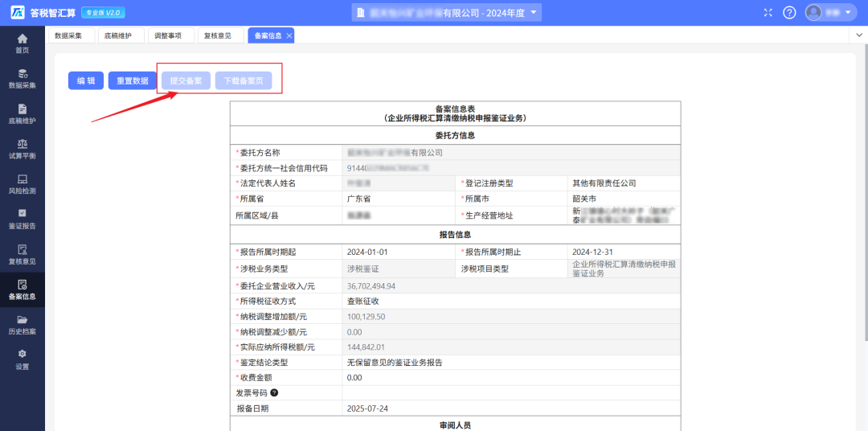Switch to the 数据采集 tab
Image resolution: width=868 pixels, height=431 pixels.
(x=72, y=35)
